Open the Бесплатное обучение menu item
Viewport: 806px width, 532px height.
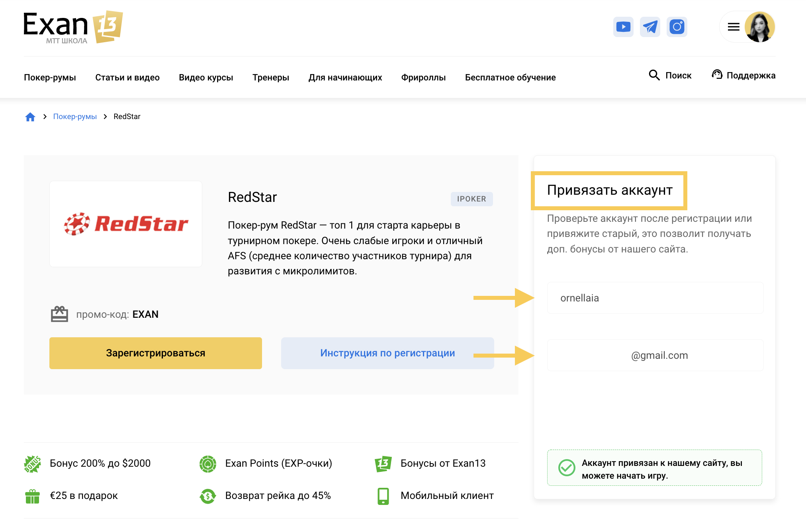(x=511, y=77)
